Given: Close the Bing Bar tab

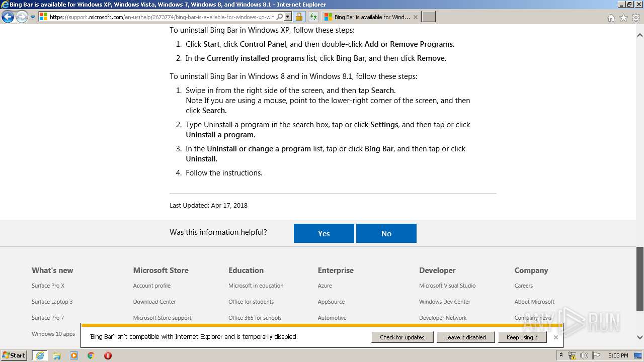Looking at the screenshot, I should click(x=415, y=17).
